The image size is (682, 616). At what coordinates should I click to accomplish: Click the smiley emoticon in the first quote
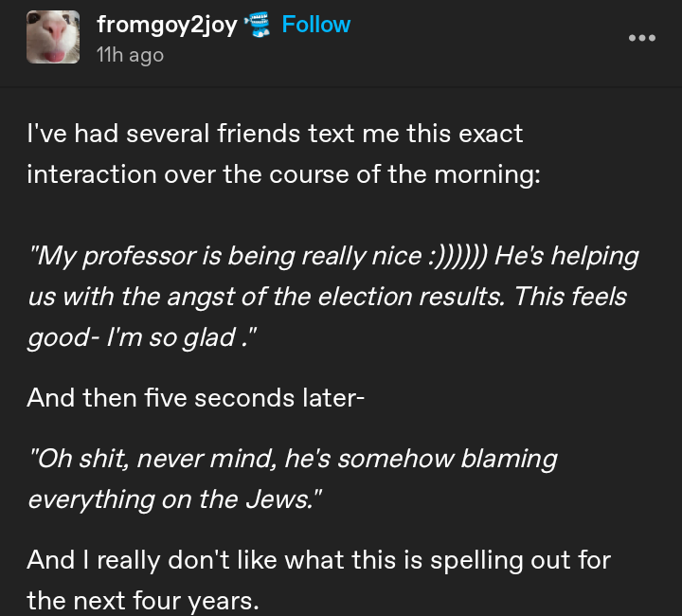pos(457,256)
